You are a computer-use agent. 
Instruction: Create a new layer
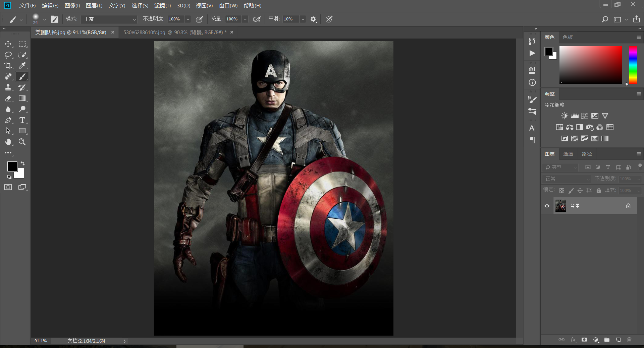point(618,340)
